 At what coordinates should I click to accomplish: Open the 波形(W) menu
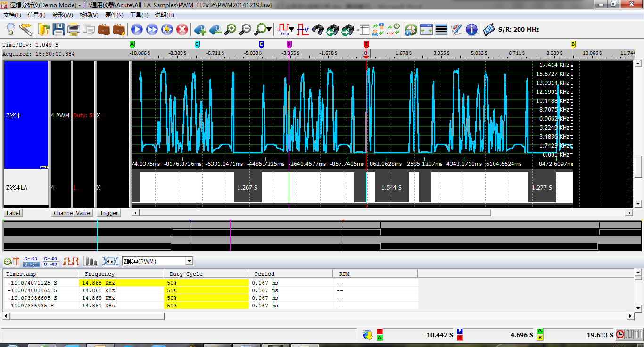(63, 15)
